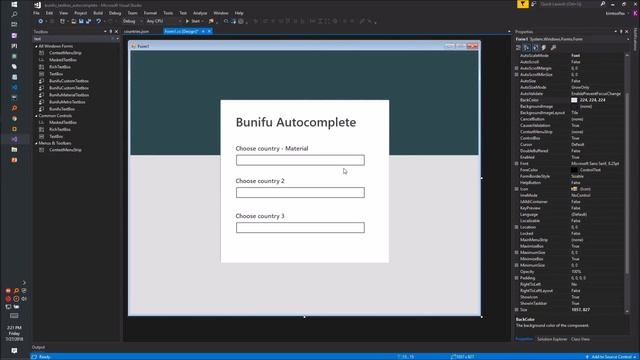Click the BackColor white color swatch
The height and width of the screenshot is (360, 640).
point(574,100)
